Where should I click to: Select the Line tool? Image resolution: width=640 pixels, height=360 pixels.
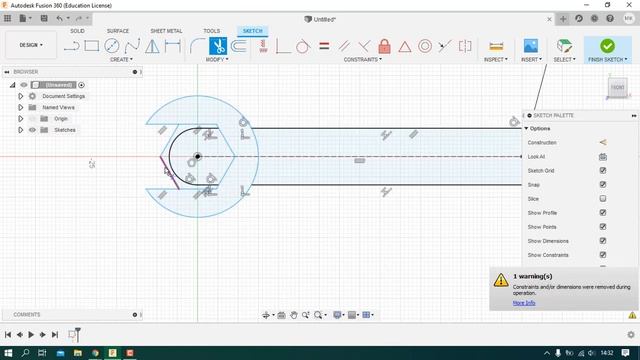[71, 46]
